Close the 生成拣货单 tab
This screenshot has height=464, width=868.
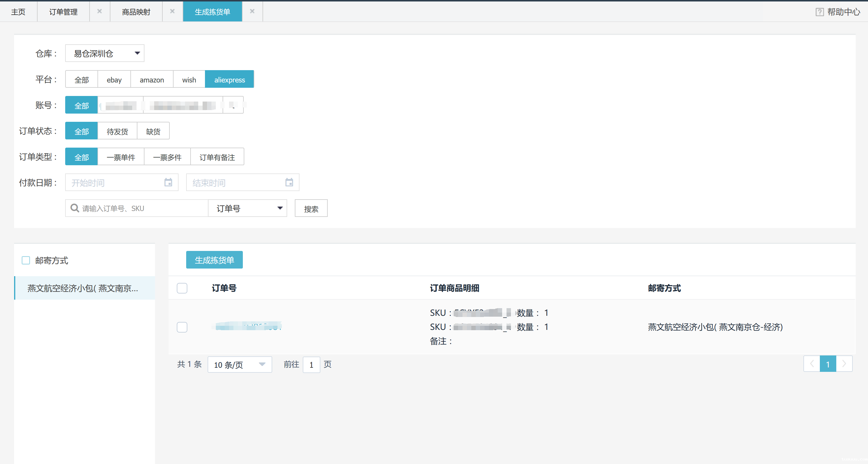[x=252, y=11]
